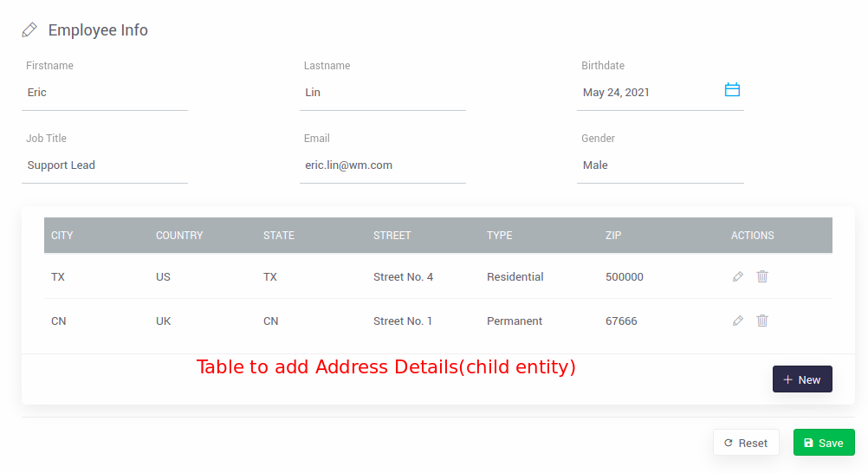Open the Gender dropdown field
868x473 pixels.
click(660, 165)
